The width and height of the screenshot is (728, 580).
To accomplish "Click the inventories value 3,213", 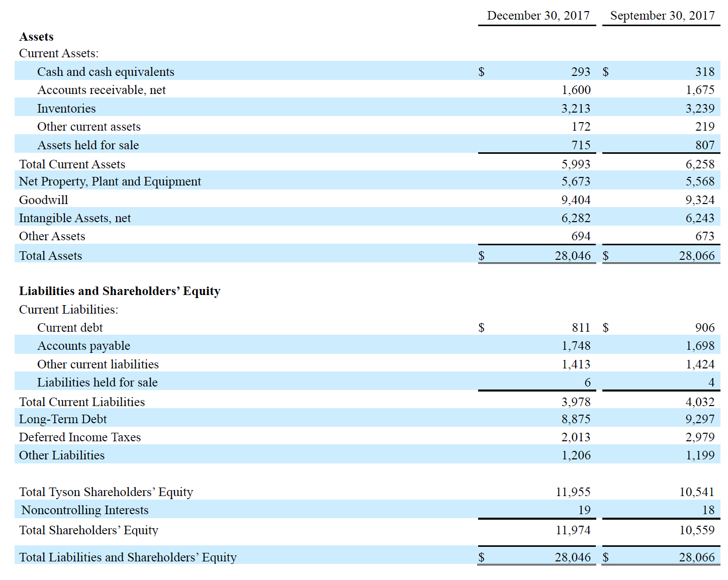I will [576, 109].
